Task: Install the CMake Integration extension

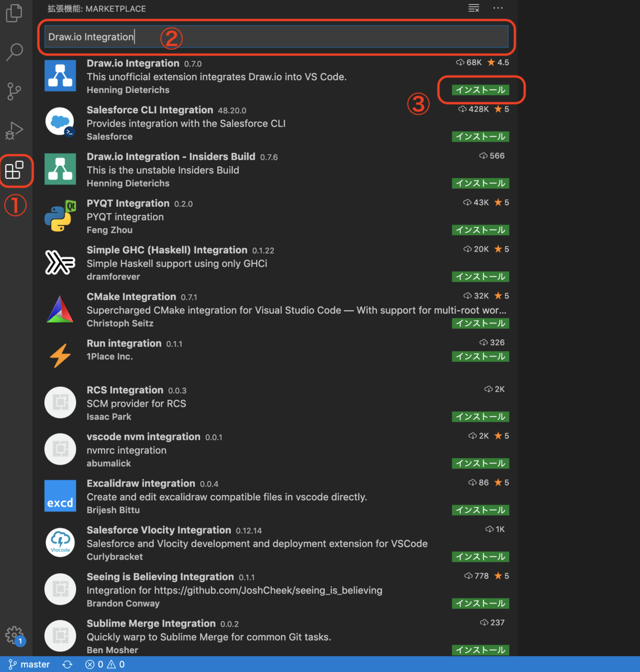Action: [481, 323]
